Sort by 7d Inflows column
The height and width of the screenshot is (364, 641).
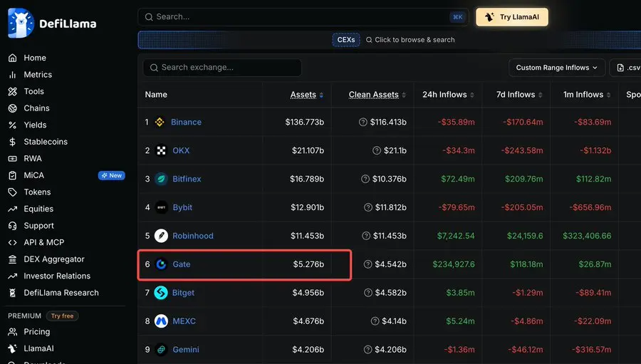click(519, 95)
